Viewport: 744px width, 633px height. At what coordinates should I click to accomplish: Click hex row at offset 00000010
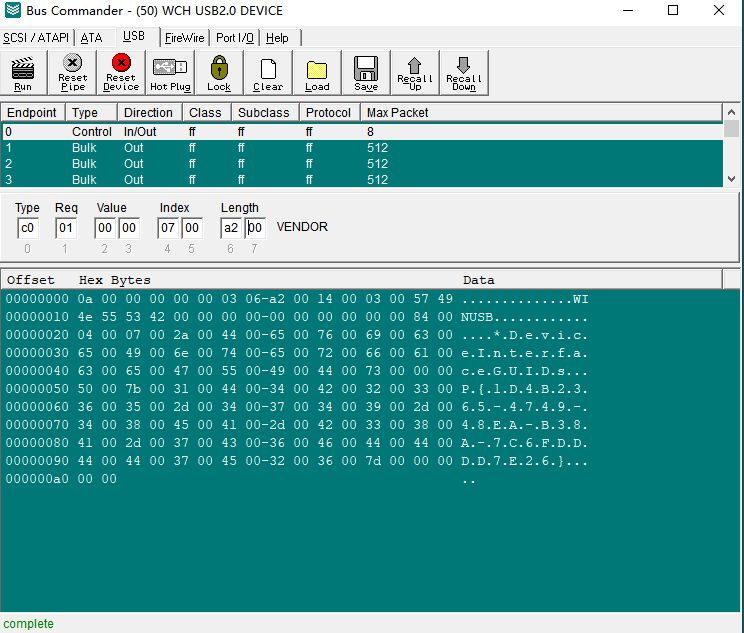(297, 317)
